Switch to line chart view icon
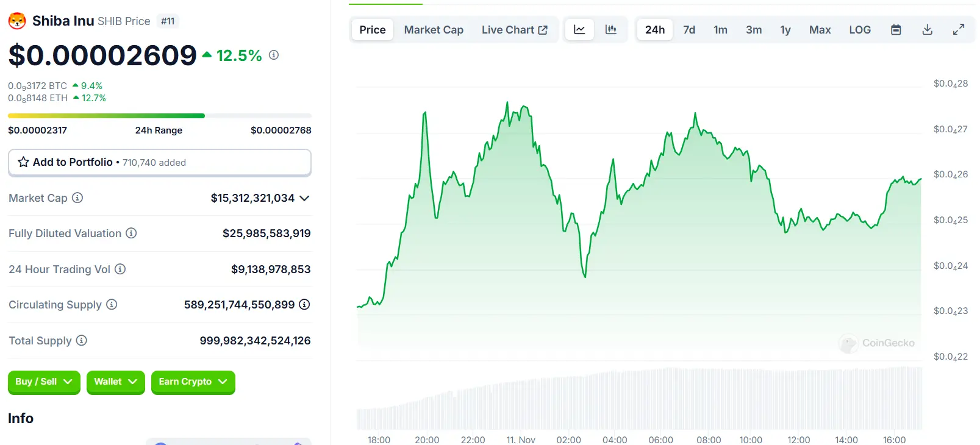Image resolution: width=980 pixels, height=445 pixels. (579, 29)
